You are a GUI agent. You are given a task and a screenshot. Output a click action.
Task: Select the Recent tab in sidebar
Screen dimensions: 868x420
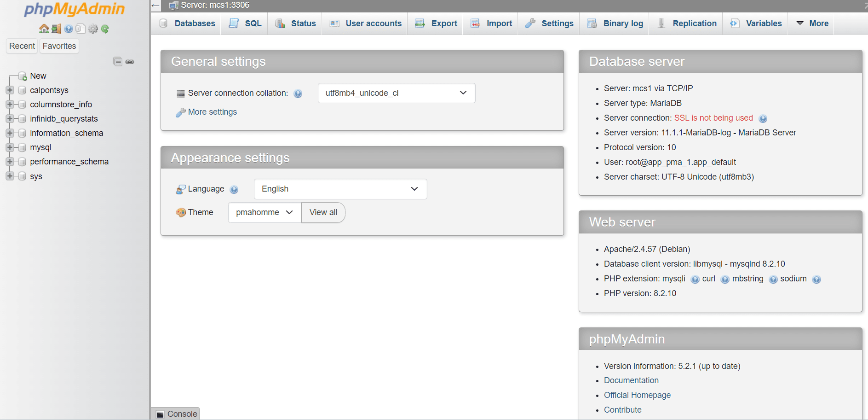tap(22, 46)
